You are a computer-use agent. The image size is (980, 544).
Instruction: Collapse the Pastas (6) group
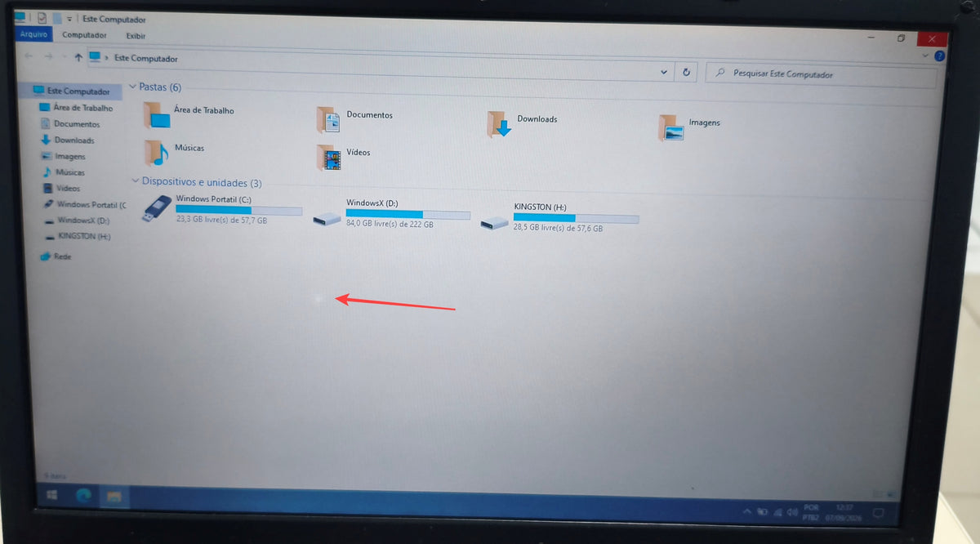tap(133, 86)
